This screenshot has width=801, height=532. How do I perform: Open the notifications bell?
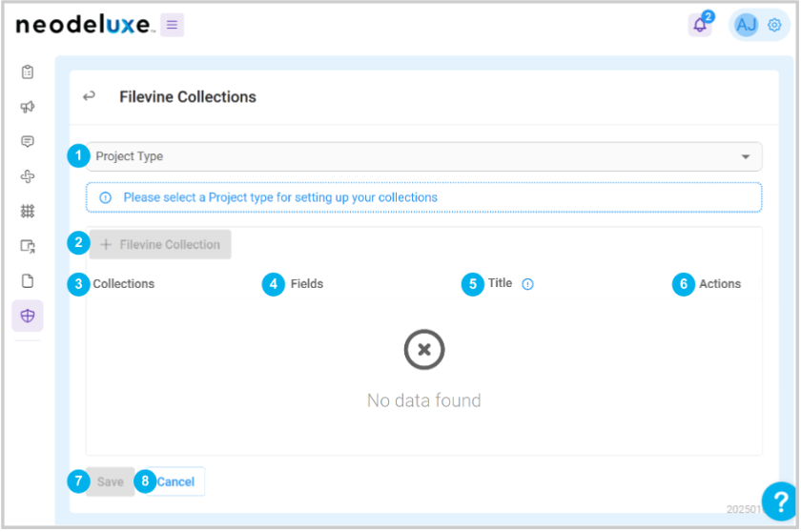click(700, 25)
